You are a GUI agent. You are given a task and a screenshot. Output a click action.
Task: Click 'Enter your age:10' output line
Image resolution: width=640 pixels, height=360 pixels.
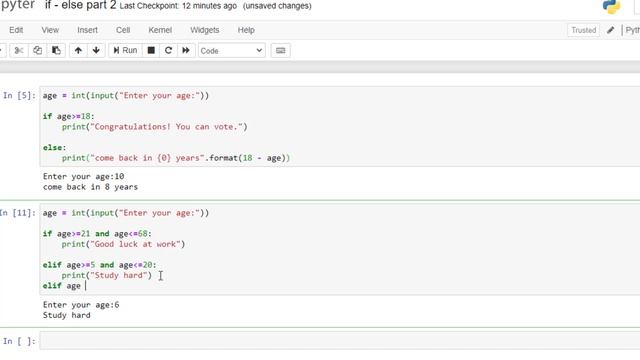(x=83, y=176)
